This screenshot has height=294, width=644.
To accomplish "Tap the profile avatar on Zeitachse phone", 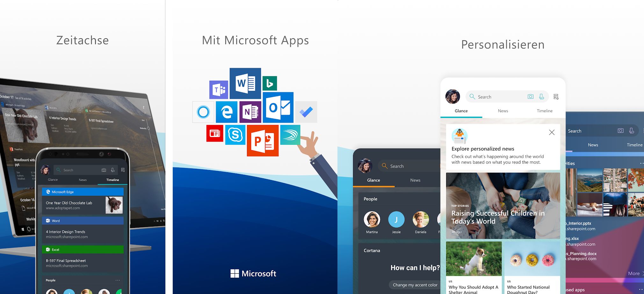I will 45,170.
